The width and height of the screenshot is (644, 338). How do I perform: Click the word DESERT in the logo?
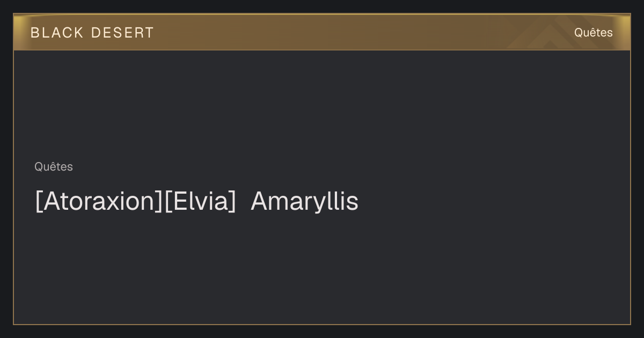122,33
